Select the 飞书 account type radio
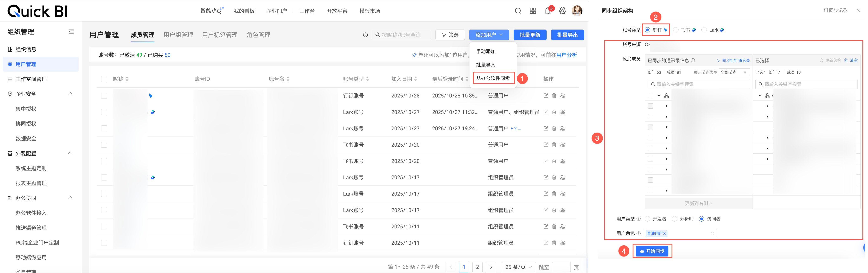 click(x=676, y=30)
